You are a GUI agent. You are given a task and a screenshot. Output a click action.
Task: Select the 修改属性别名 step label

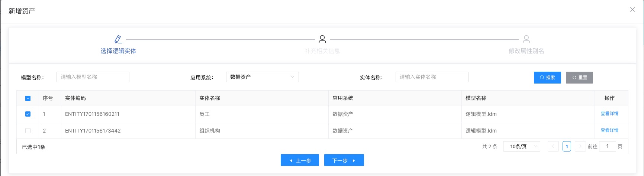pyautogui.click(x=526, y=51)
